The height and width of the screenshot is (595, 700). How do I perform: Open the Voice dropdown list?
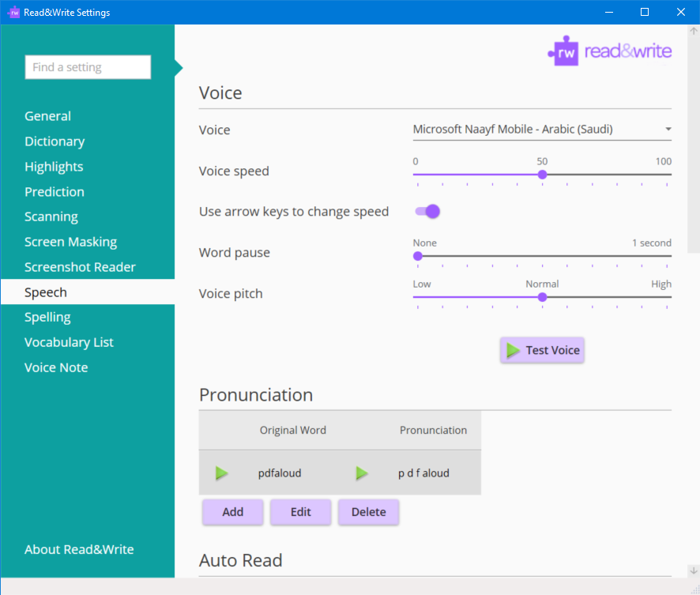point(542,130)
